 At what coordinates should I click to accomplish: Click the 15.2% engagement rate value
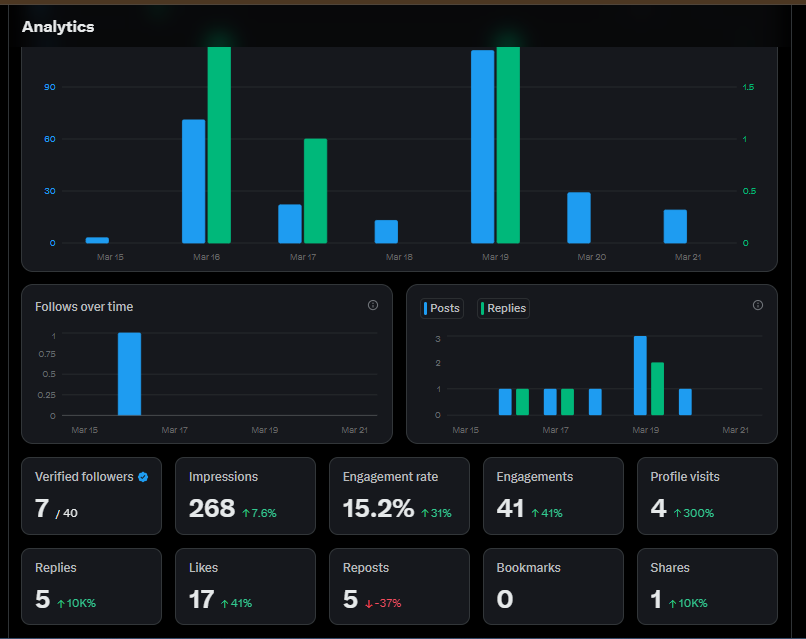(x=378, y=508)
